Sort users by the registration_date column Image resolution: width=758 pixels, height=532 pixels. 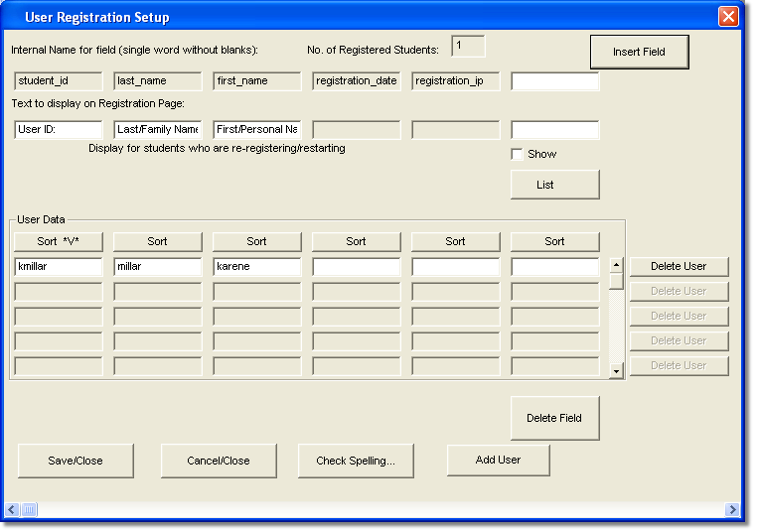(357, 241)
